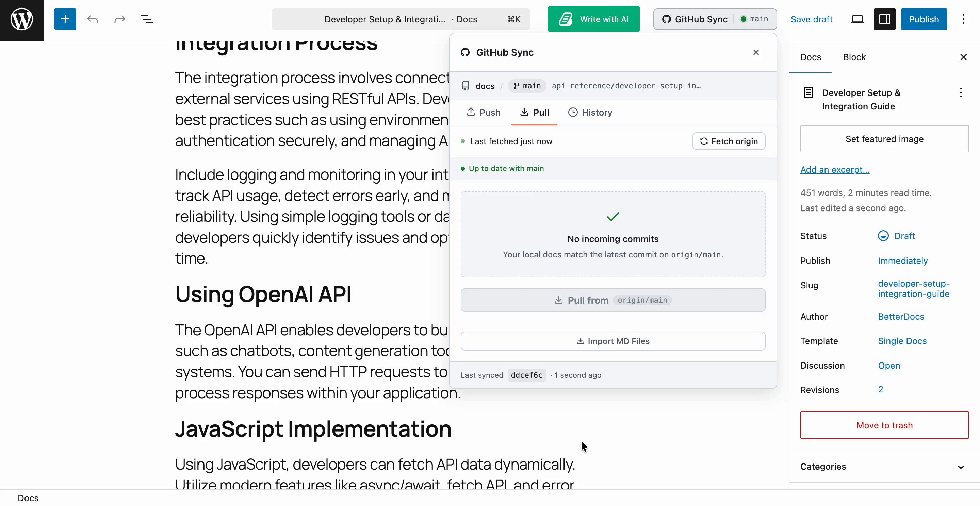The height and width of the screenshot is (506, 980).
Task: Click the History tab clock icon
Action: 573,112
